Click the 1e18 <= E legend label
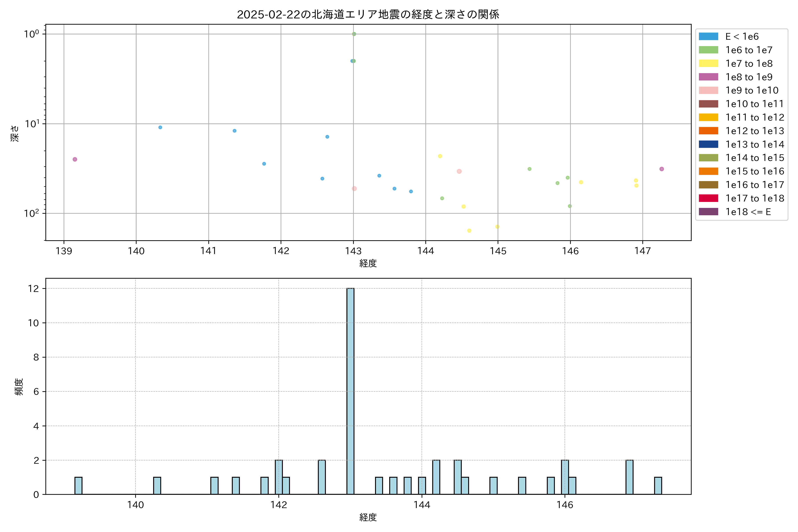The image size is (798, 532). click(748, 212)
